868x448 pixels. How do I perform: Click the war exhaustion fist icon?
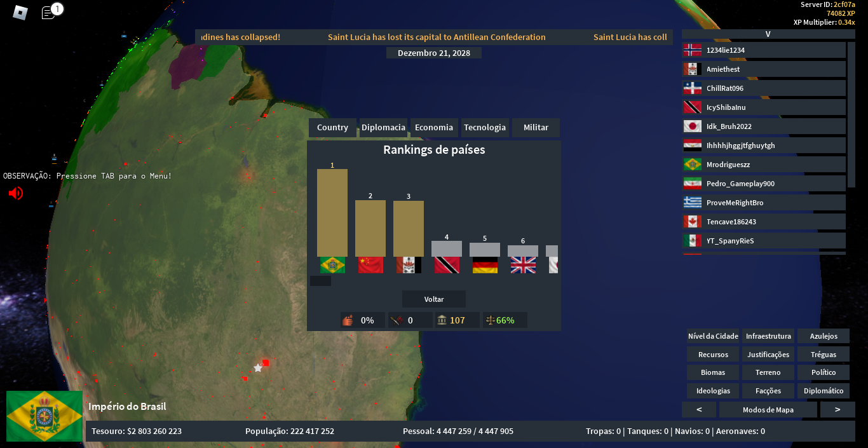pyautogui.click(x=347, y=320)
